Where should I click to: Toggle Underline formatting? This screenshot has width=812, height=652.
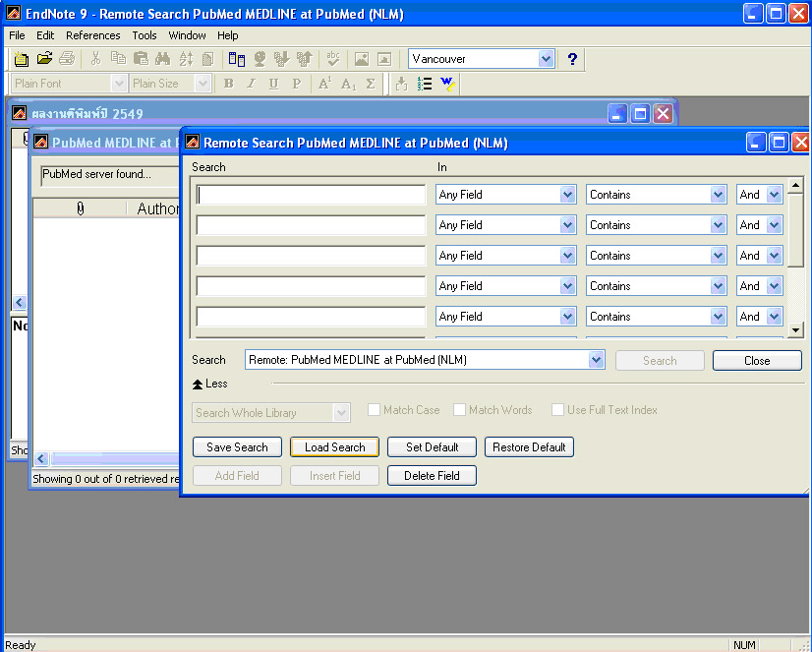pyautogui.click(x=273, y=84)
